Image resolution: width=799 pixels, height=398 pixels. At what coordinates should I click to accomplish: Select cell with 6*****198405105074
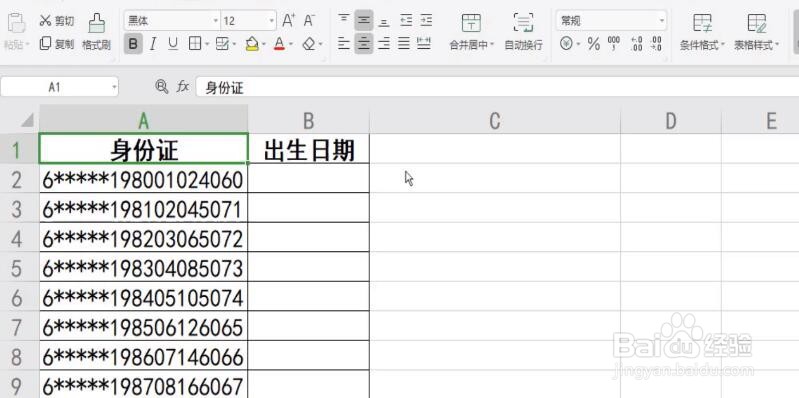[x=144, y=297]
